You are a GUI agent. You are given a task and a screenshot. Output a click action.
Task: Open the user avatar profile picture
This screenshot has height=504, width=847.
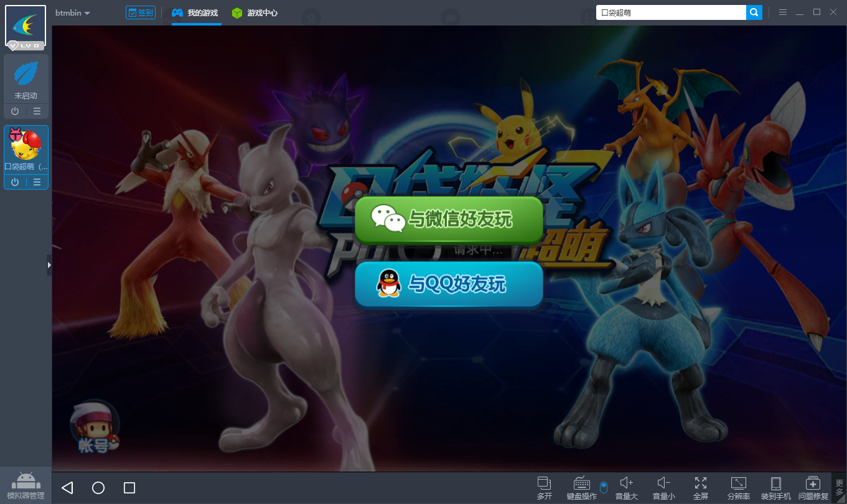click(x=26, y=26)
